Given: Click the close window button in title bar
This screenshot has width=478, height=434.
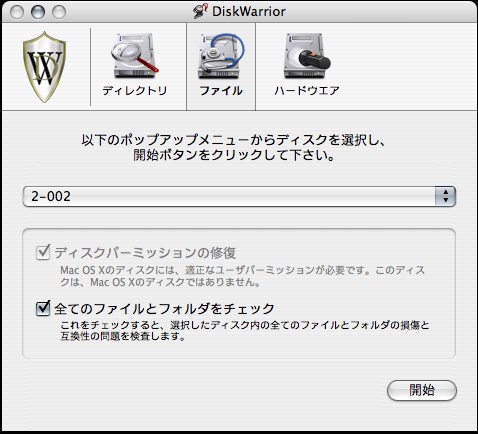Looking at the screenshot, I should pos(17,12).
